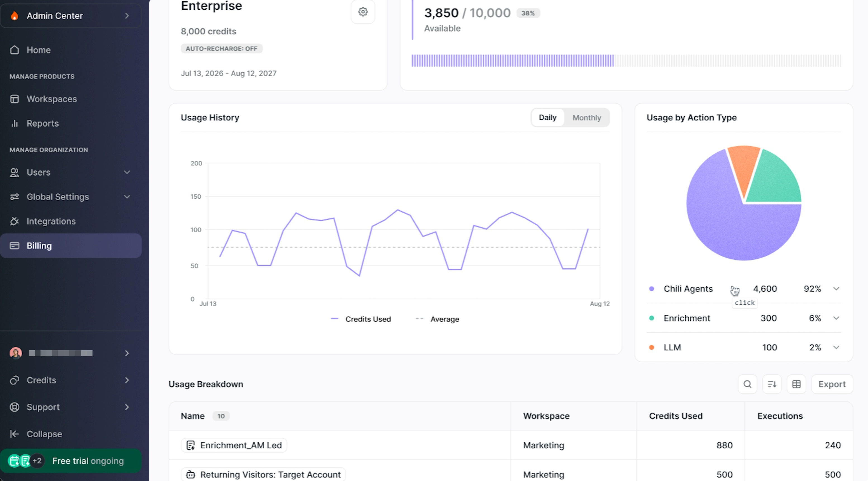Click the sort icon in Usage Breakdown
This screenshot has width=868, height=481.
[x=772, y=384]
